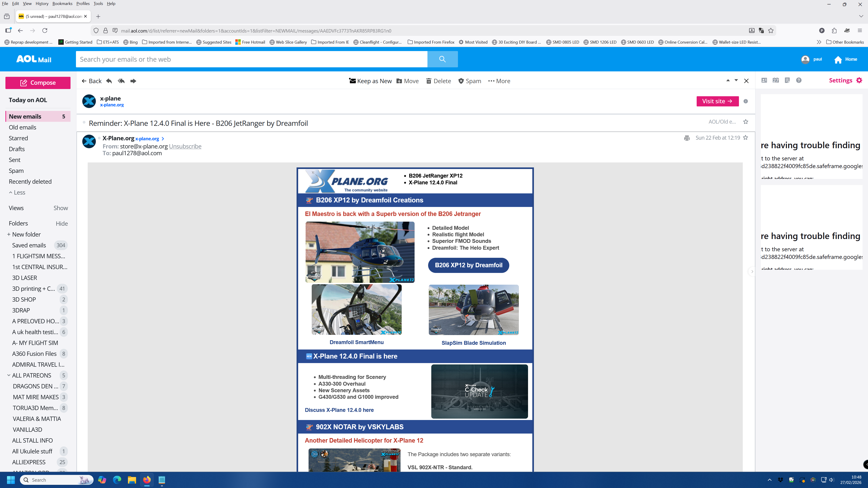Open the Notepad icon in right panel
Image resolution: width=868 pixels, height=488 pixels.
[x=787, y=80]
